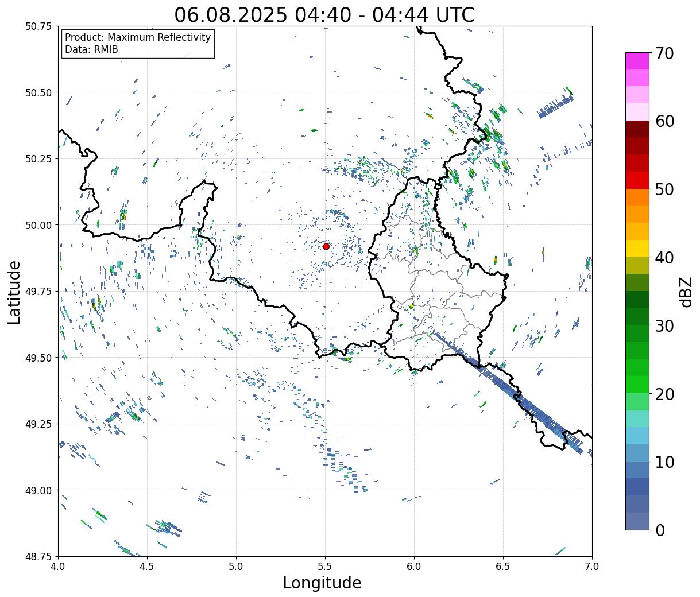Click the longitude tick label "5.0"
Viewport: 700px width, 597px height.
coord(236,567)
